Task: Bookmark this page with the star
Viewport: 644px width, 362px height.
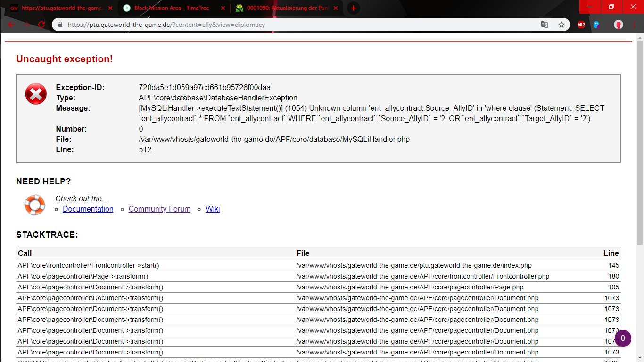Action: [x=561, y=25]
